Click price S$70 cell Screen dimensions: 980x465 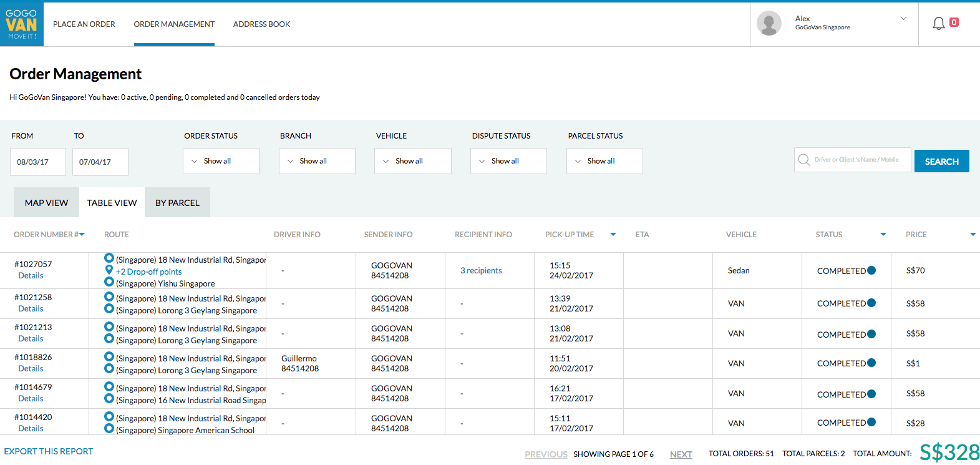click(915, 270)
